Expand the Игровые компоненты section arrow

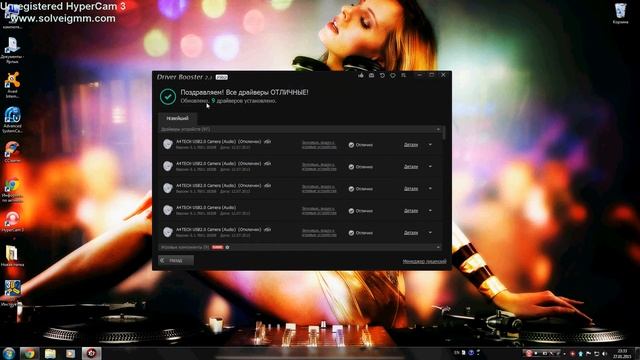438,247
